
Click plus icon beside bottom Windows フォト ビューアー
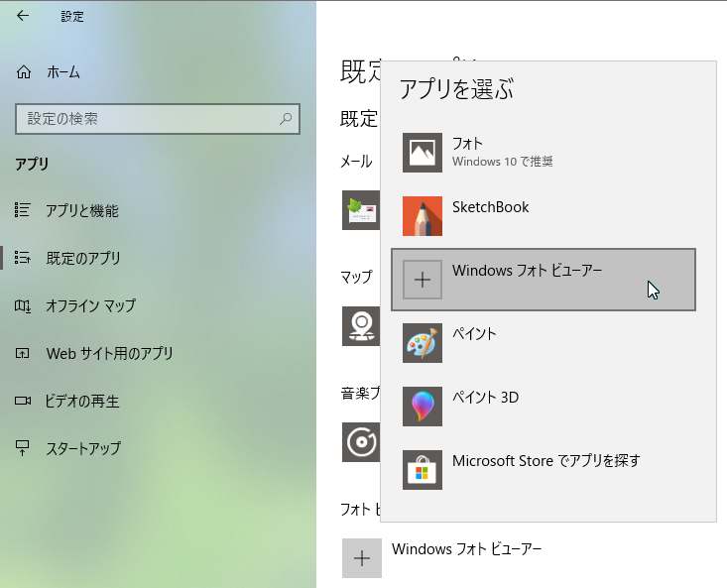tap(362, 558)
